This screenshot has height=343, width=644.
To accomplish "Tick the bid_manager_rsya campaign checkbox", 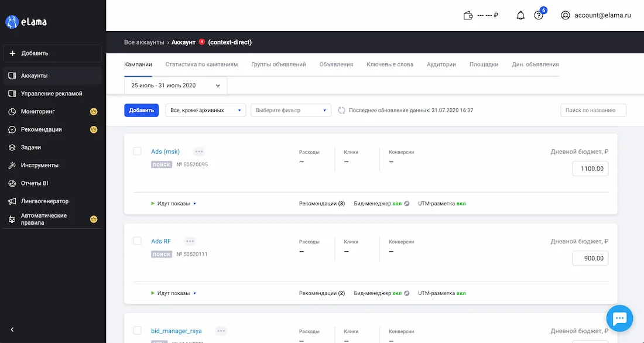I will coord(137,330).
